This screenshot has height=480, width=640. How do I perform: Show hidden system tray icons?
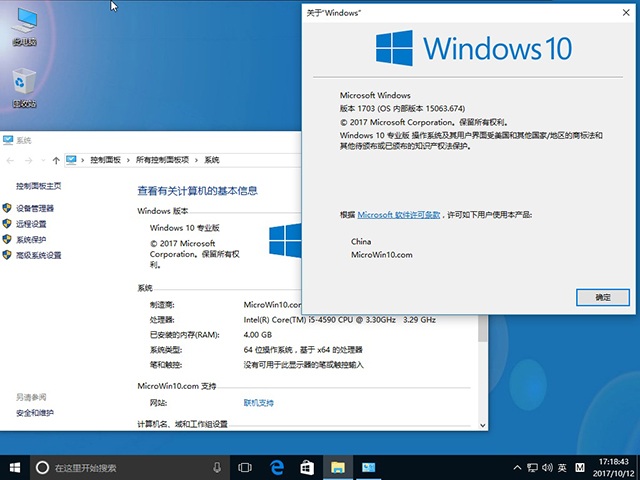click(517, 468)
